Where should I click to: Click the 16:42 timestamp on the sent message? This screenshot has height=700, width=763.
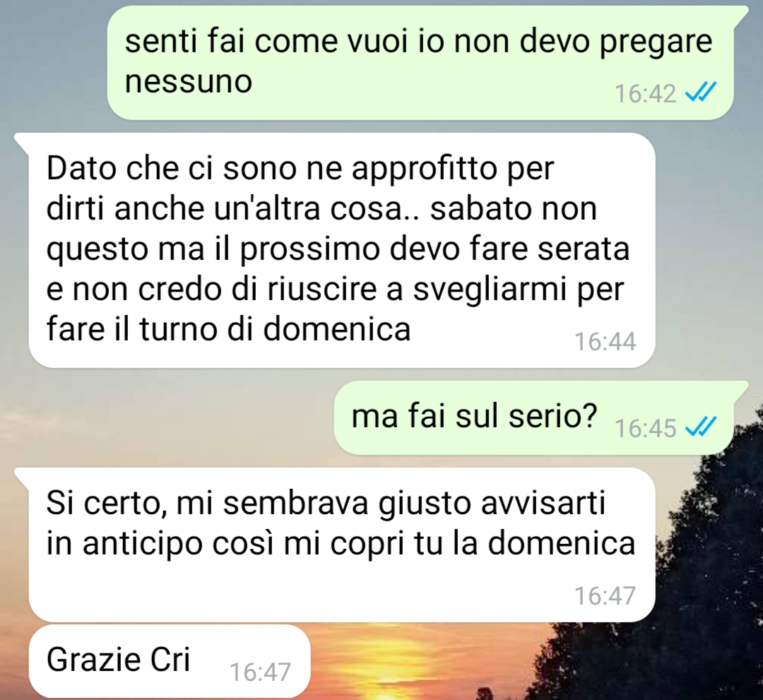[645, 93]
